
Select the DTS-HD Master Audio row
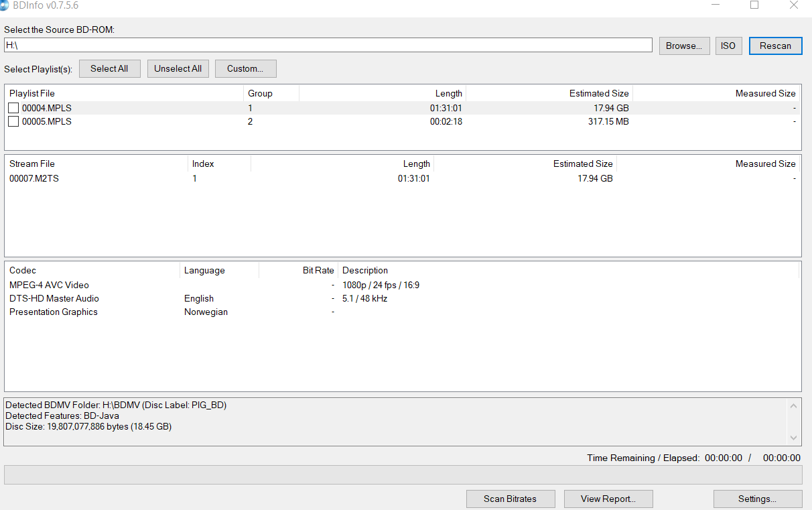pyautogui.click(x=403, y=298)
